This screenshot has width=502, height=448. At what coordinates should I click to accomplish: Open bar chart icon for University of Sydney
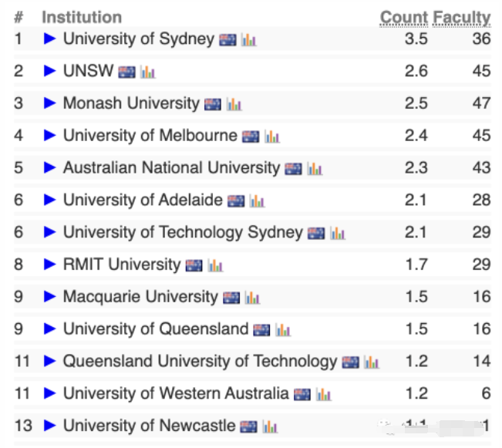tap(249, 40)
